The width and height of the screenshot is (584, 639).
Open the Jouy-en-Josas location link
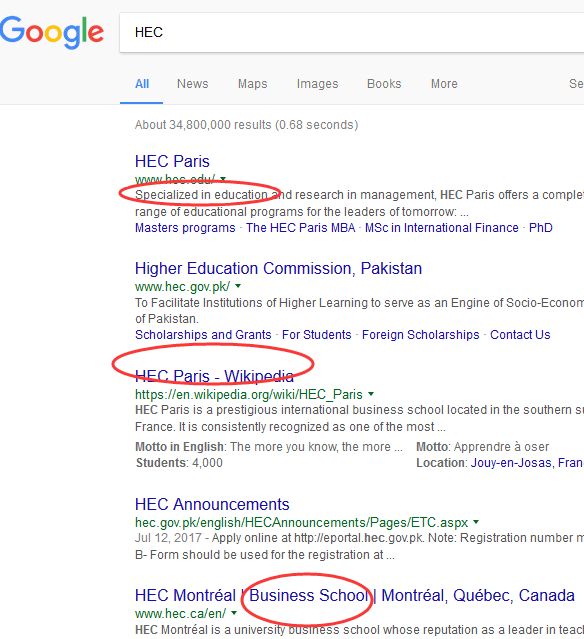click(527, 463)
